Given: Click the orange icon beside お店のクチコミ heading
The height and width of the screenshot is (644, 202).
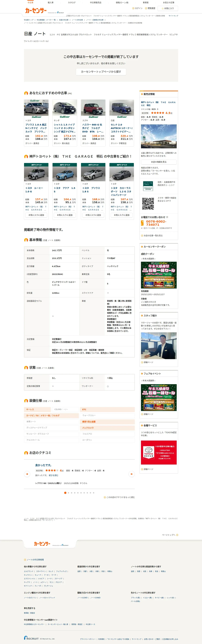Looking at the screenshot, I should pos(26,453).
